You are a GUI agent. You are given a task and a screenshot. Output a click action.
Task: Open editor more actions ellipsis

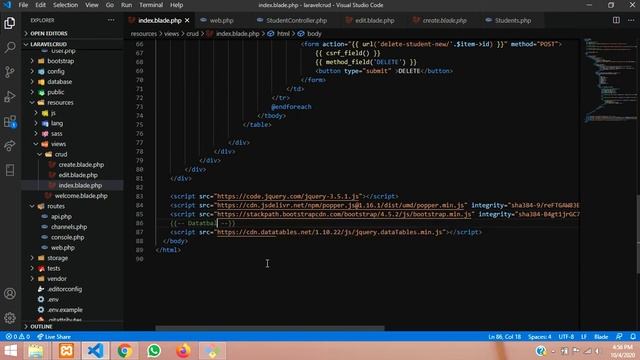[631, 20]
